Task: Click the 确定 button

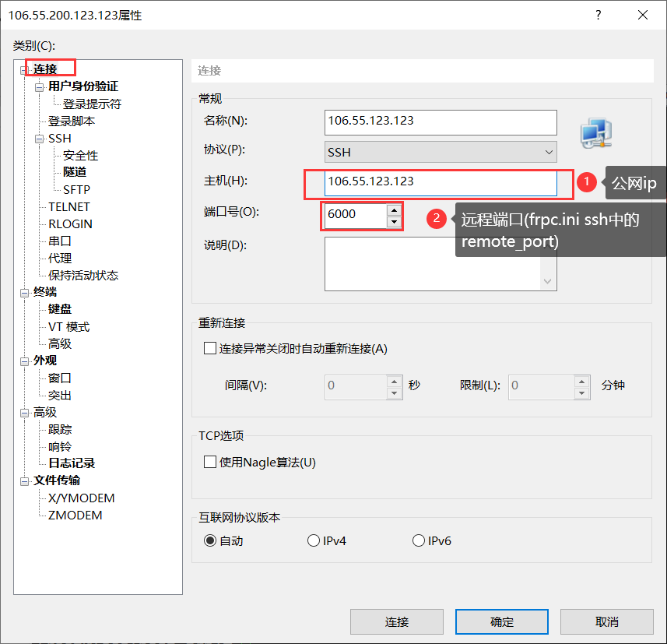Action: (502, 622)
